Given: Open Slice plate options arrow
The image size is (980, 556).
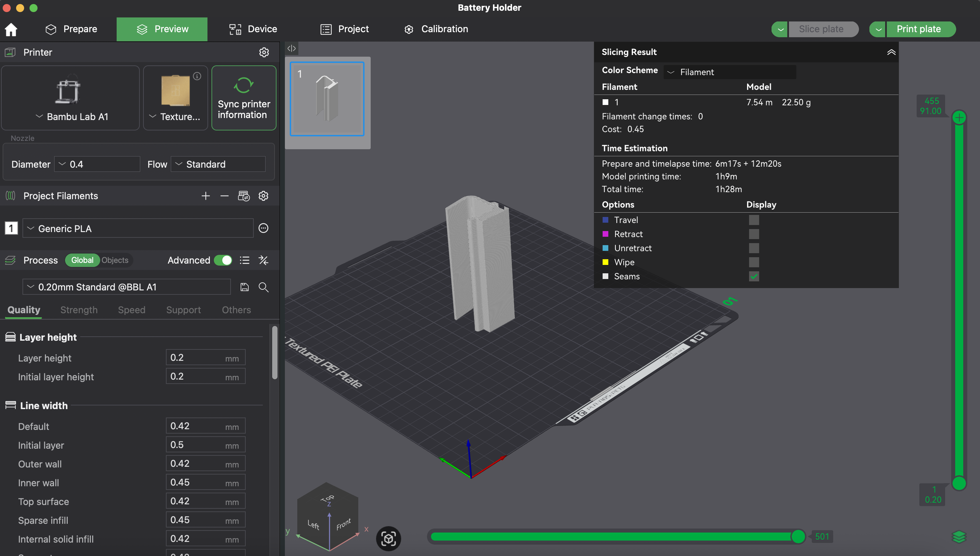Looking at the screenshot, I should pyautogui.click(x=780, y=30).
